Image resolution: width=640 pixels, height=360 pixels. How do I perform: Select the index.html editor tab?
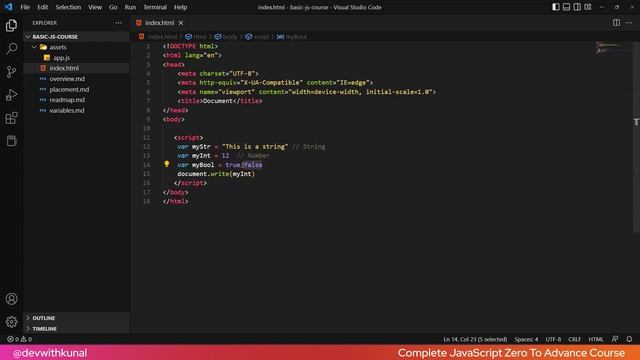click(x=159, y=23)
